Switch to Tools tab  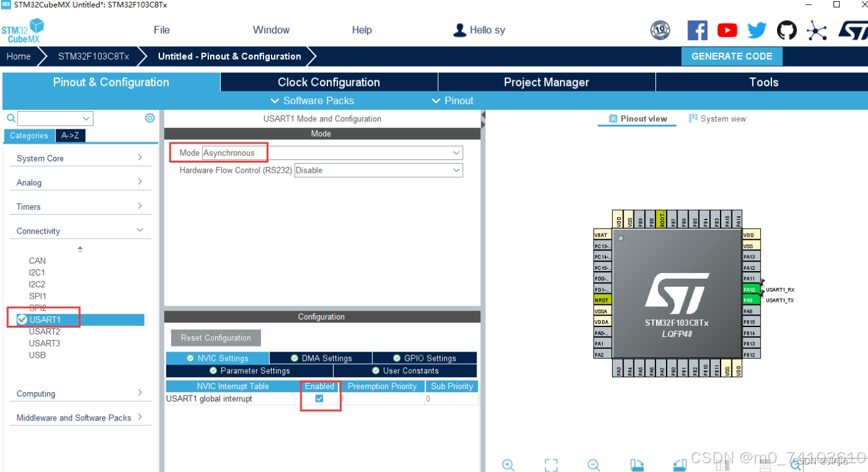(x=763, y=82)
